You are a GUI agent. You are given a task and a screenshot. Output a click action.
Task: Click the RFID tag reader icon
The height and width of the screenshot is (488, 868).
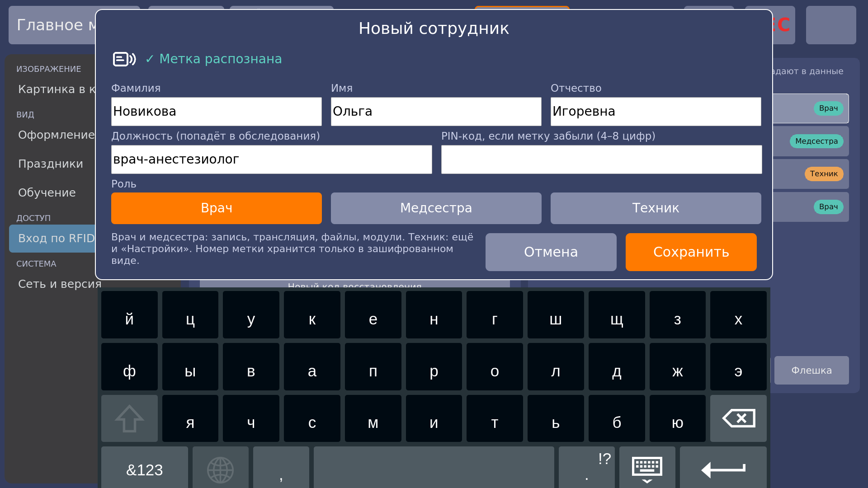(124, 59)
